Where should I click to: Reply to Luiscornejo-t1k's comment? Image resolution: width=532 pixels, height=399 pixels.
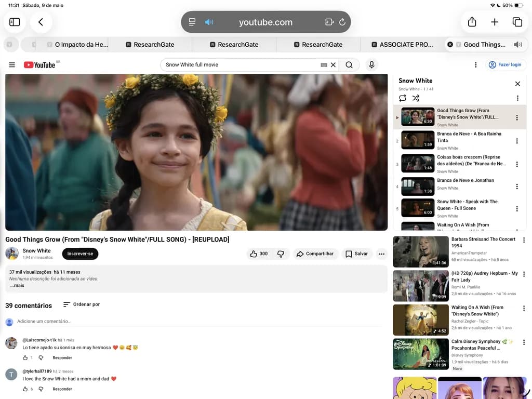coord(62,357)
